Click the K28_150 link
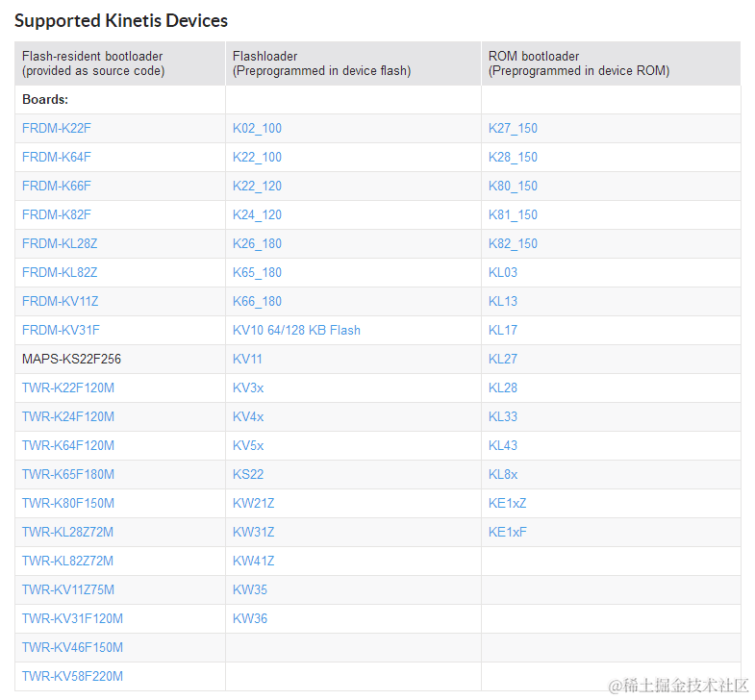The width and height of the screenshot is (755, 700). pyautogui.click(x=513, y=158)
